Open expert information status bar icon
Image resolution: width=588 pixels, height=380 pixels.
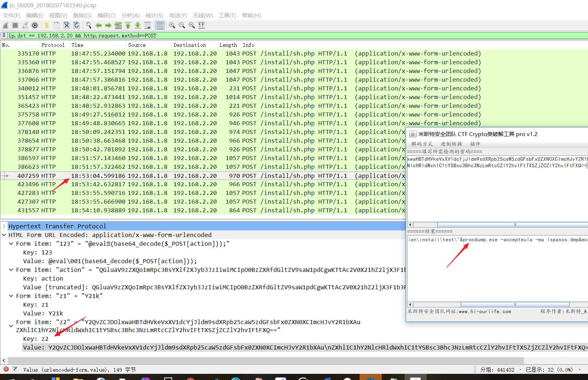pos(6,369)
